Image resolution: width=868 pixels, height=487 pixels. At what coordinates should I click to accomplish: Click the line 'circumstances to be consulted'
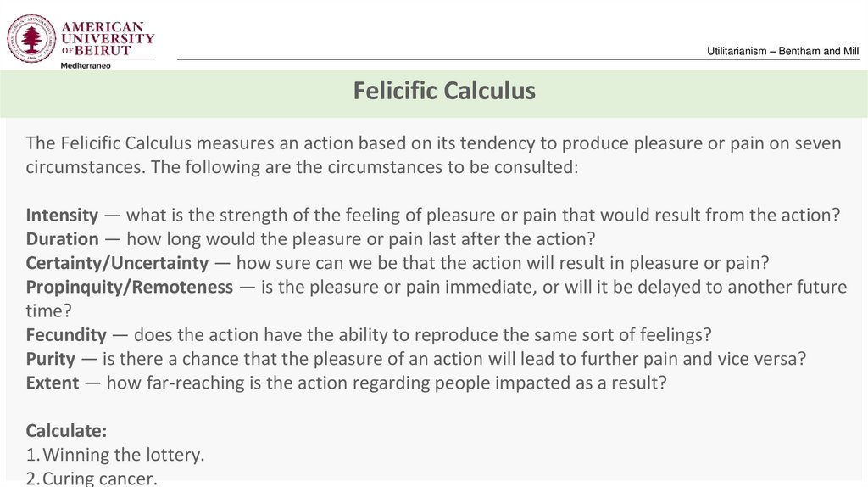click(301, 167)
